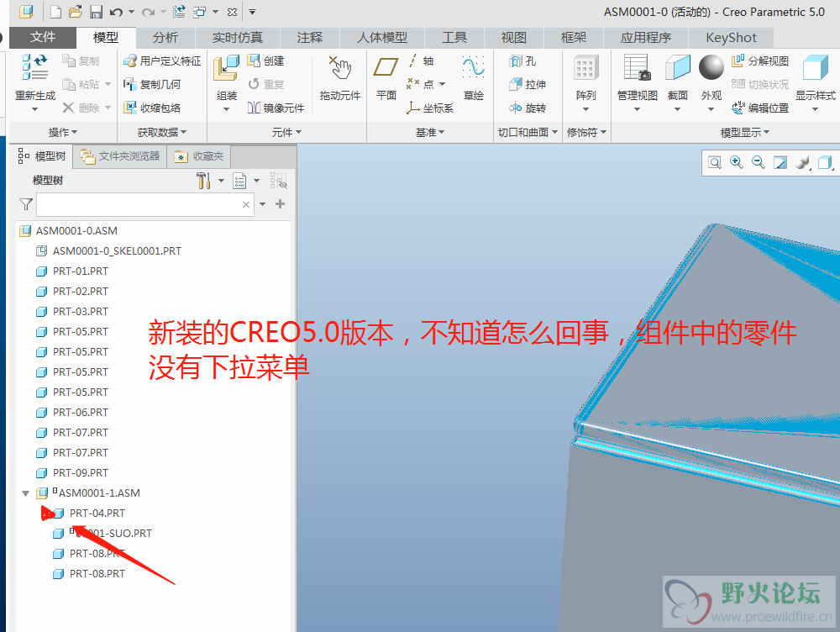
Task: Expand the Get Data (获取数据) group dropdown
Action: click(x=162, y=132)
